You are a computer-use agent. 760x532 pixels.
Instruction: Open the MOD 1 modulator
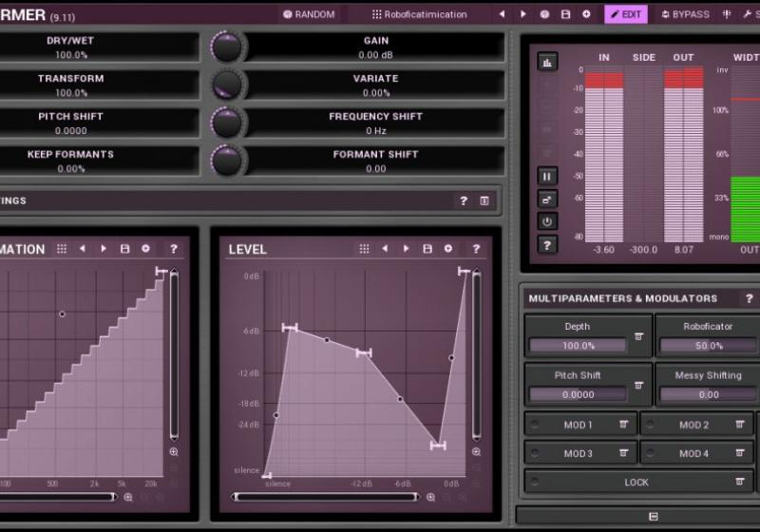[x=578, y=425]
